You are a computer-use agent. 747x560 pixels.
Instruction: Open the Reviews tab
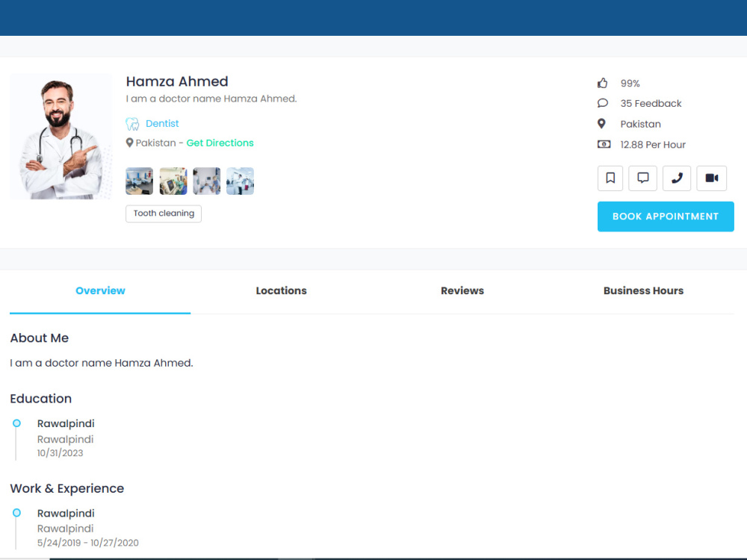click(462, 291)
